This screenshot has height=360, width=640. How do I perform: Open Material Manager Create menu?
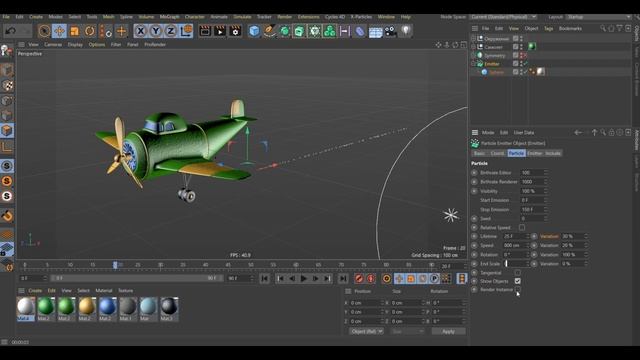pyautogui.click(x=35, y=291)
